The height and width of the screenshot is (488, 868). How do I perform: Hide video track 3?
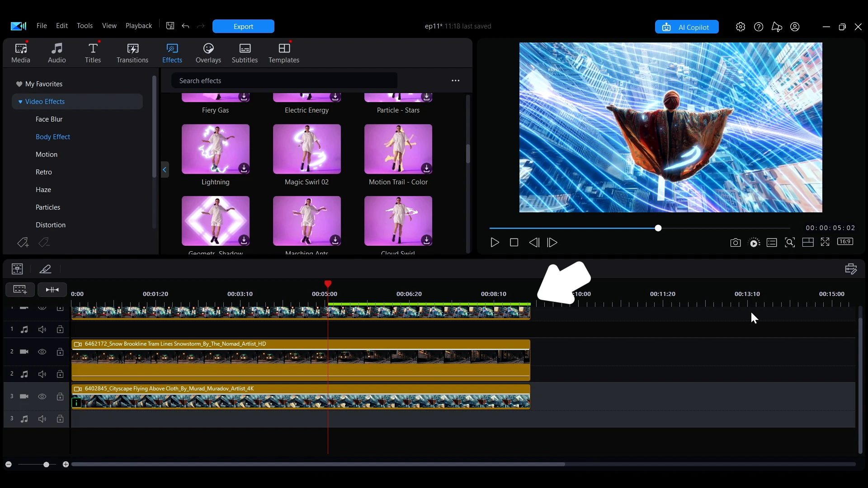[x=42, y=397]
